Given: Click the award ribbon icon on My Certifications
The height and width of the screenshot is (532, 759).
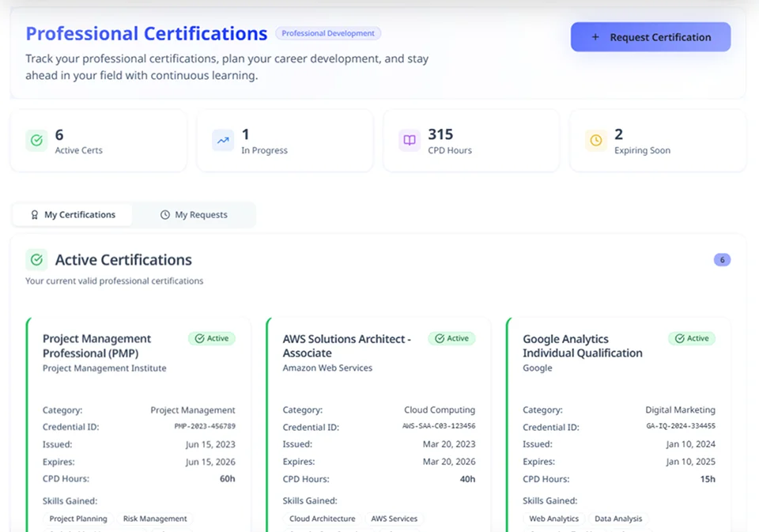Looking at the screenshot, I should (34, 214).
